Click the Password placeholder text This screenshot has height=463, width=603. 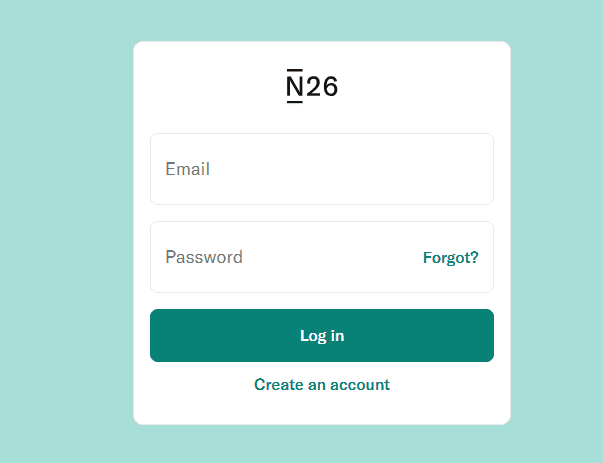point(204,257)
